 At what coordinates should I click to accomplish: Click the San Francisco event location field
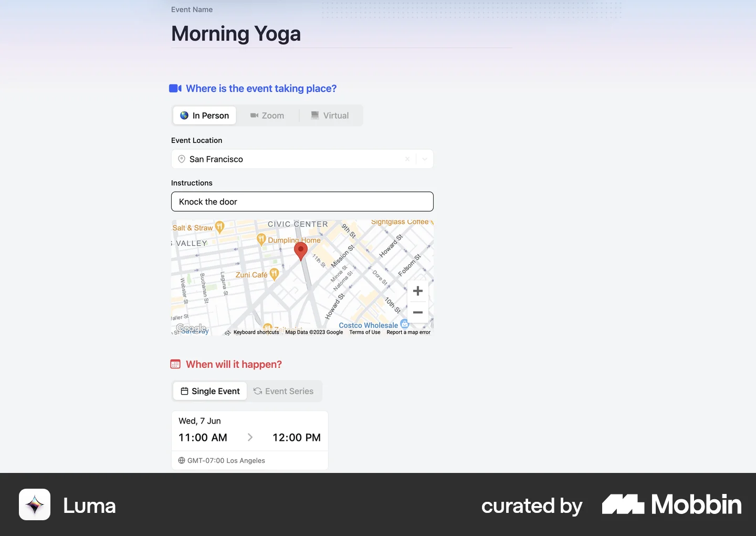[302, 159]
